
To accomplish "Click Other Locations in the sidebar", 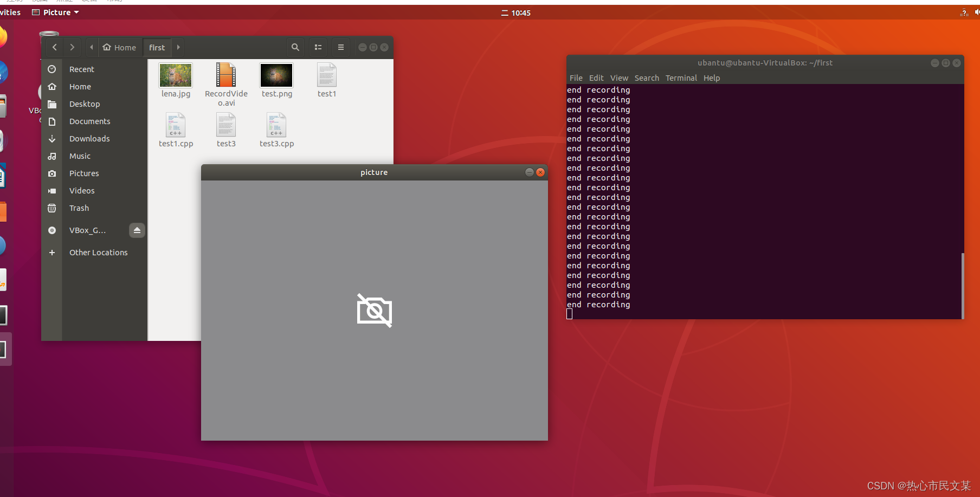I will 98,252.
